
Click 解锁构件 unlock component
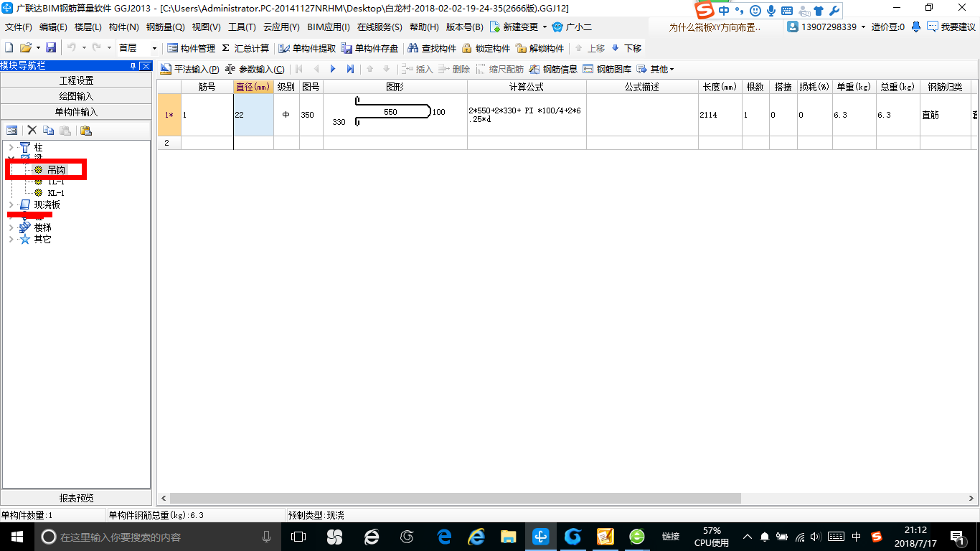(540, 48)
